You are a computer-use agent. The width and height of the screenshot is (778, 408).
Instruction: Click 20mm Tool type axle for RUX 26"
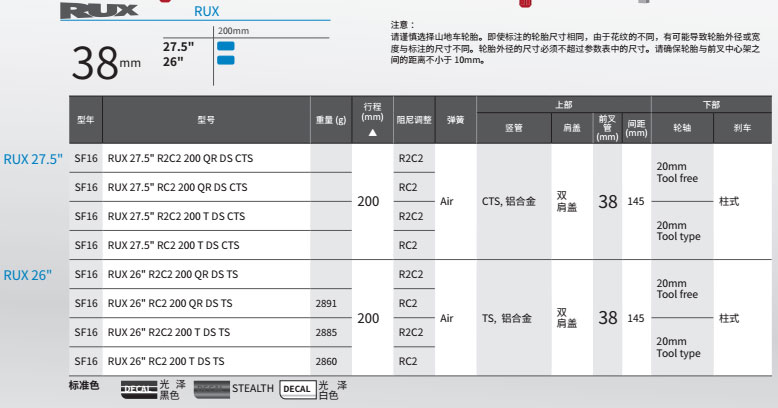tap(678, 347)
